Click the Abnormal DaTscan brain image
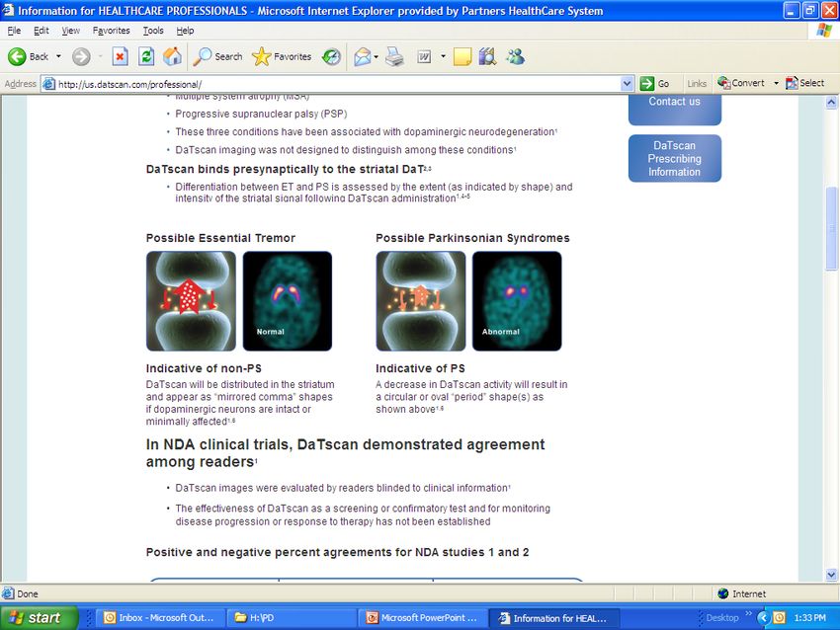 tap(517, 301)
